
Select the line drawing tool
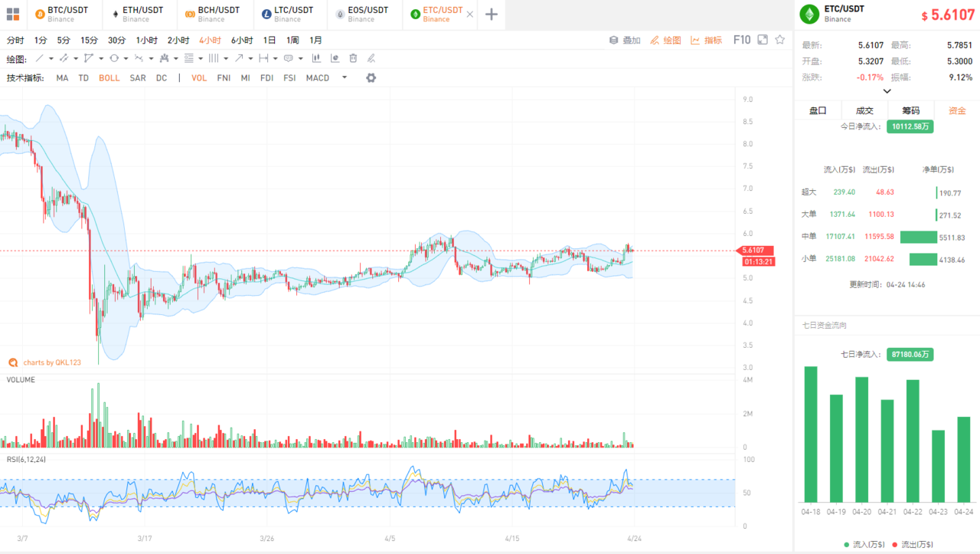tap(40, 58)
